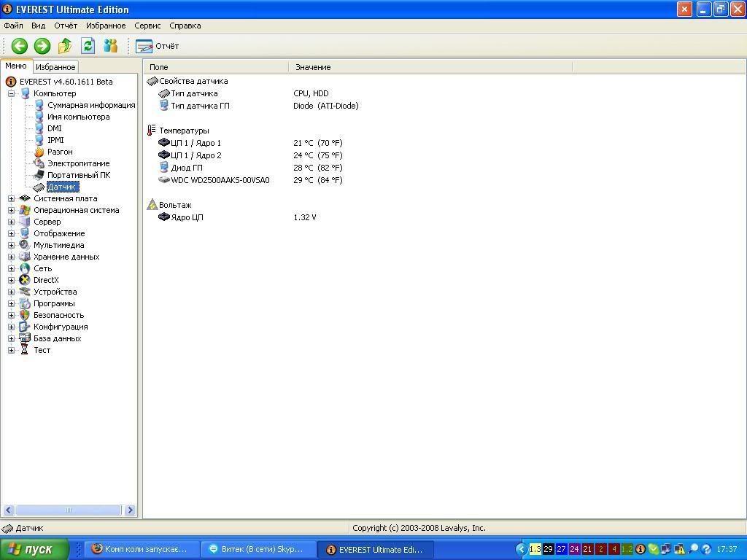
Task: Select Суммарная информация in the tree
Action: click(x=91, y=105)
